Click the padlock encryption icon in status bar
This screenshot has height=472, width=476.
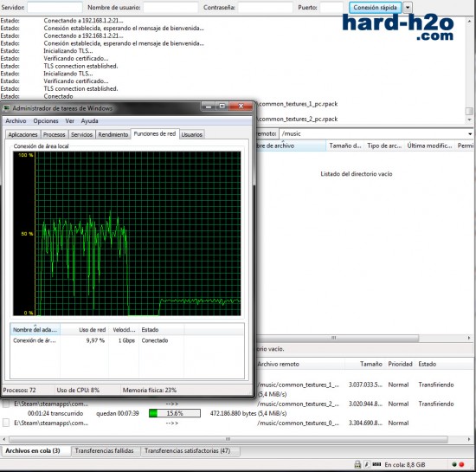(357, 464)
